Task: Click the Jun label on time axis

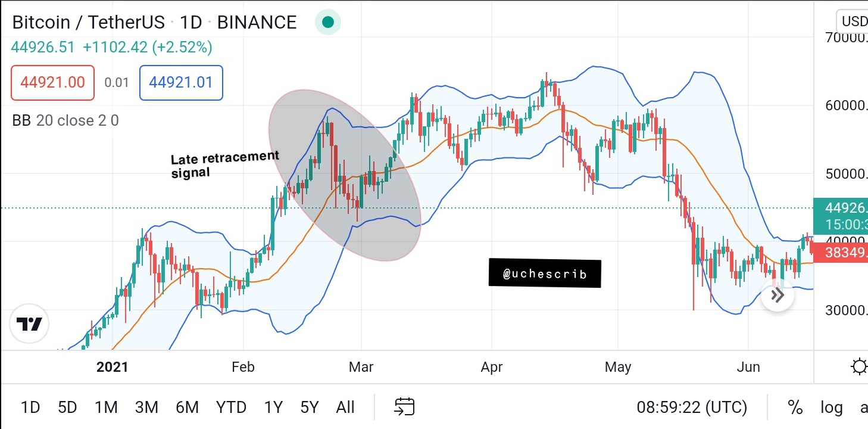Action: point(748,367)
